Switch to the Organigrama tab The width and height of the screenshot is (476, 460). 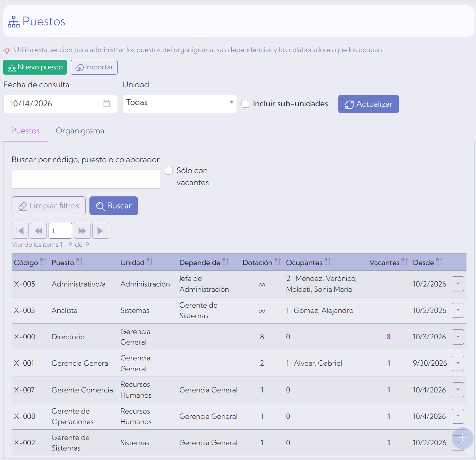(80, 131)
